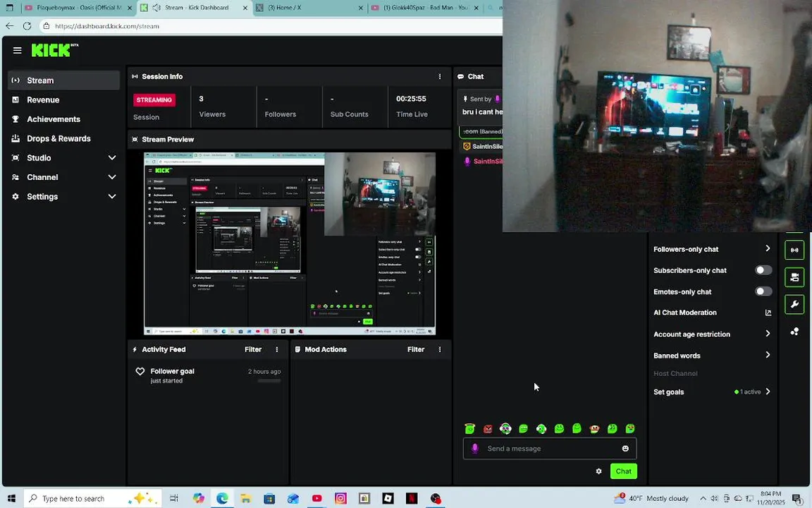This screenshot has height=508, width=812.
Task: Open Revenue in the sidebar
Action: (x=64, y=100)
